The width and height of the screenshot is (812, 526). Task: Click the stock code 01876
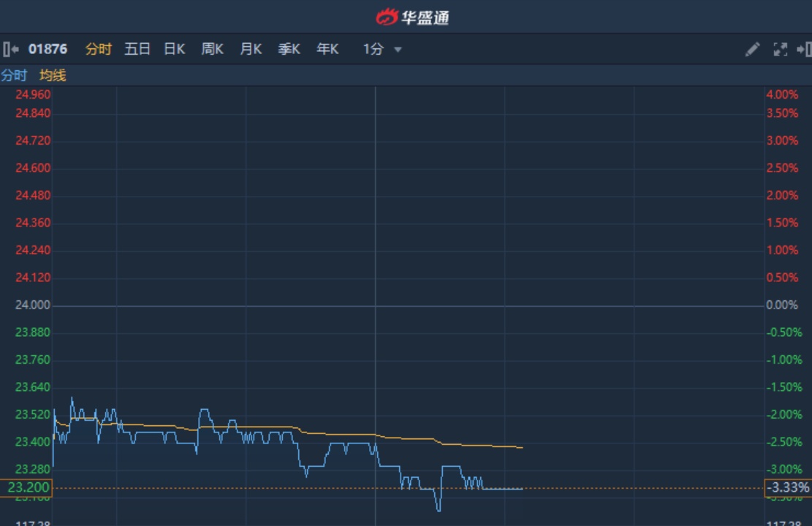coord(48,49)
